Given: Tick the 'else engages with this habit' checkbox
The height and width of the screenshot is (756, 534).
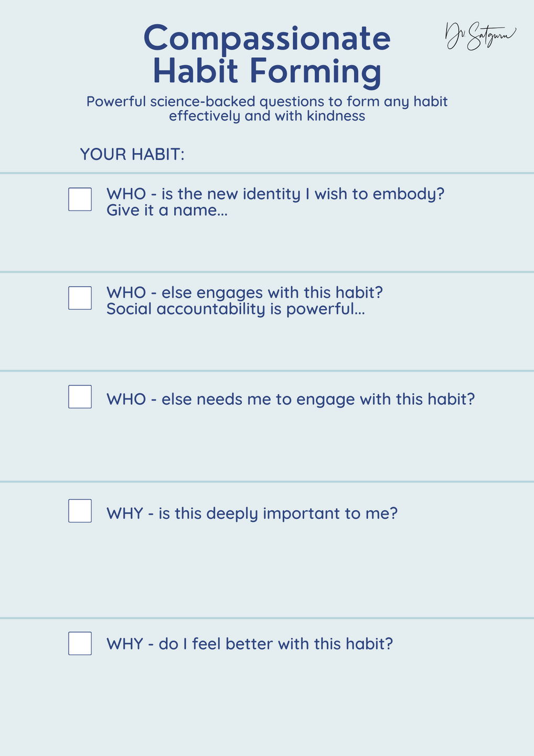Looking at the screenshot, I should (80, 298).
